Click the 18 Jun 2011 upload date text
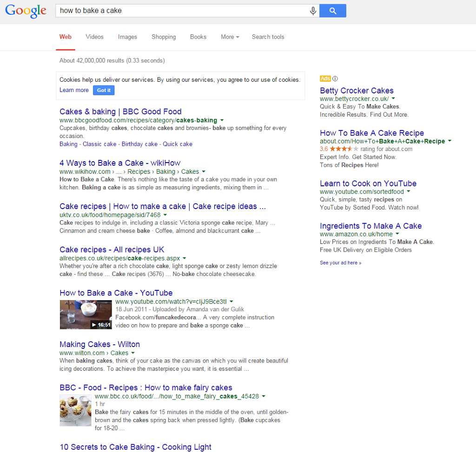Screen dimensions: 476x452 [x=131, y=309]
